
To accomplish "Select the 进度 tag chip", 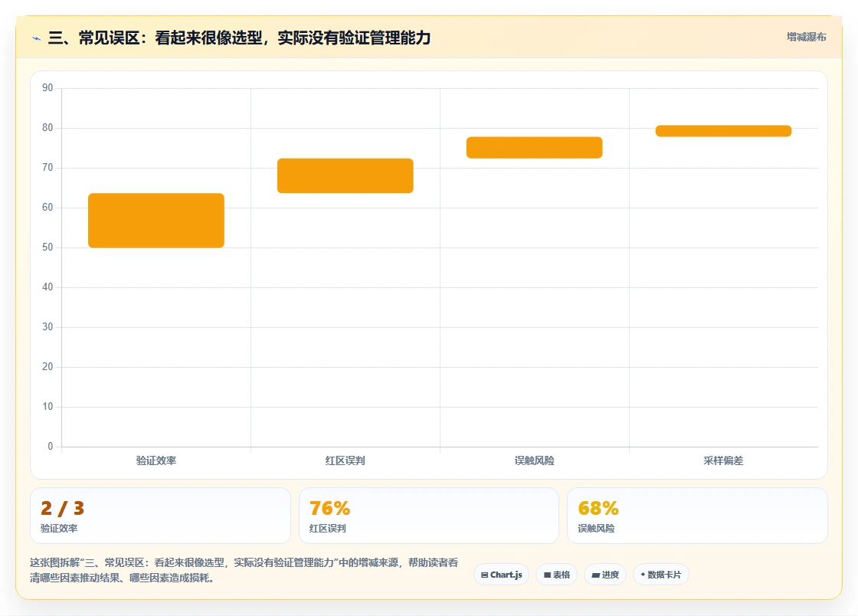I will [605, 575].
